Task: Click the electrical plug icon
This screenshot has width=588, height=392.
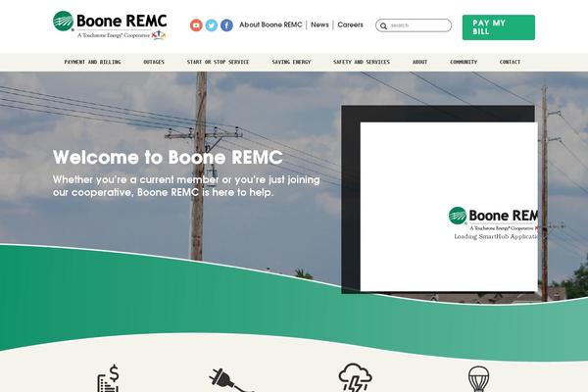Action: pos(230,380)
